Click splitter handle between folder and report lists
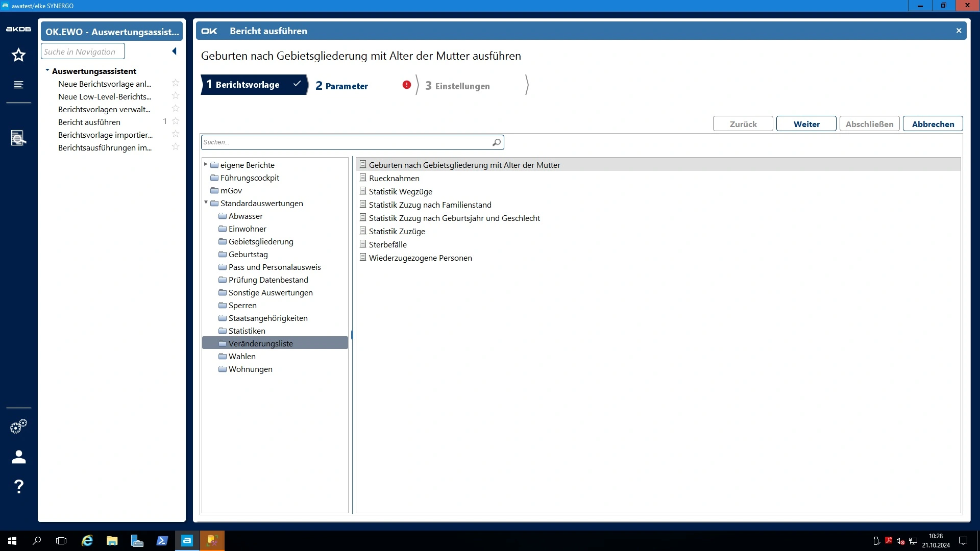The image size is (980, 551). (x=352, y=335)
